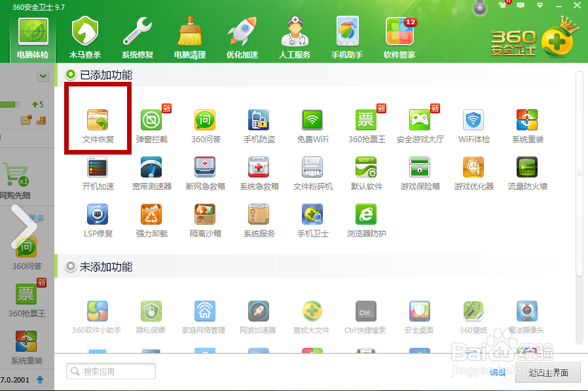The image size is (588, 391).
Task: Open 宽带测速器 speed tester
Action: [151, 174]
